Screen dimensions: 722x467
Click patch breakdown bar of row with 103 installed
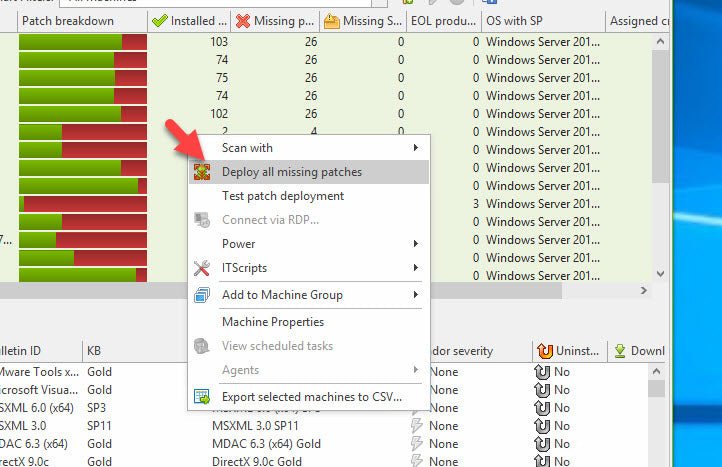click(x=83, y=42)
